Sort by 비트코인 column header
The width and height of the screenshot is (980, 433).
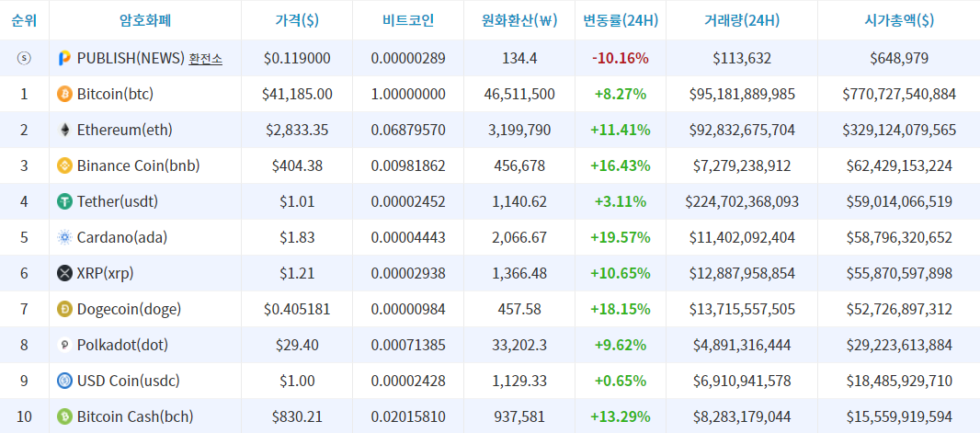408,20
